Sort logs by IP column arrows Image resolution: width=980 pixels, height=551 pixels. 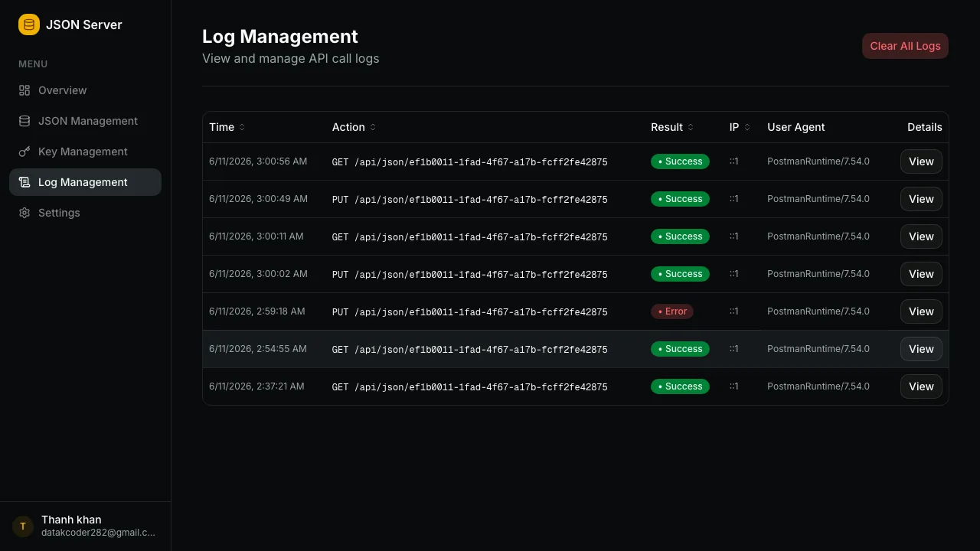click(747, 127)
